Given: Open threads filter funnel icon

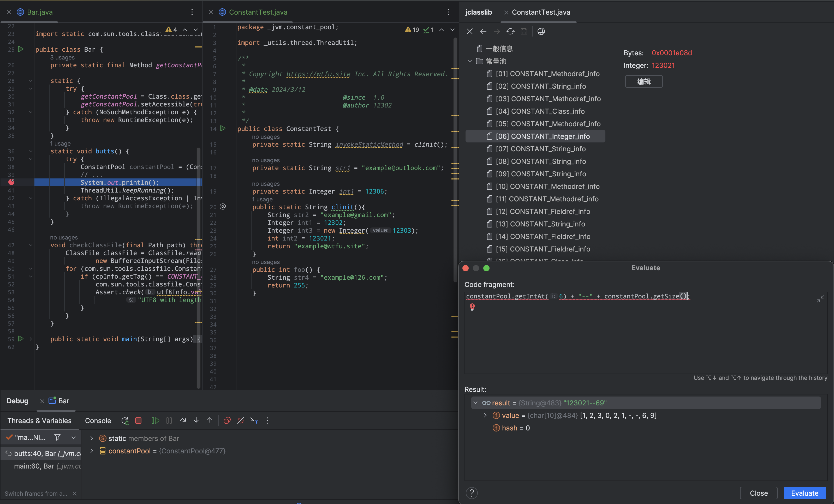Looking at the screenshot, I should click(58, 437).
